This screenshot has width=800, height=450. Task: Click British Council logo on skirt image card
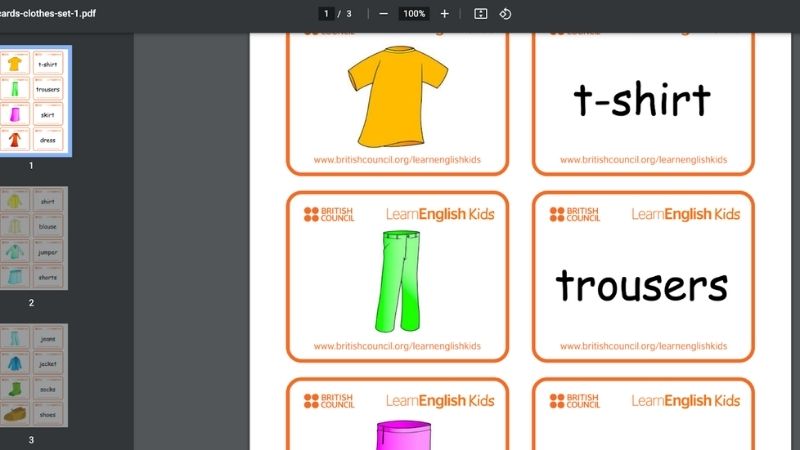click(329, 401)
